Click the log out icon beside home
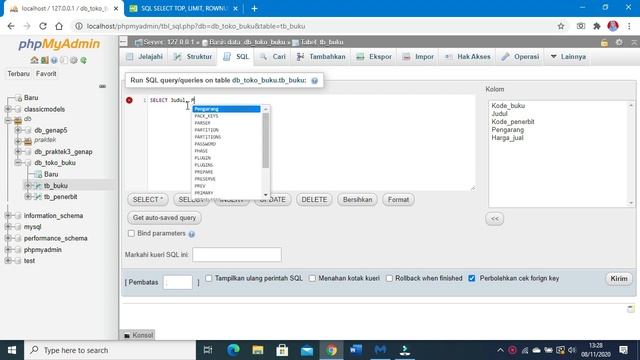Screen dimensions: 640x360 click(x=44, y=60)
